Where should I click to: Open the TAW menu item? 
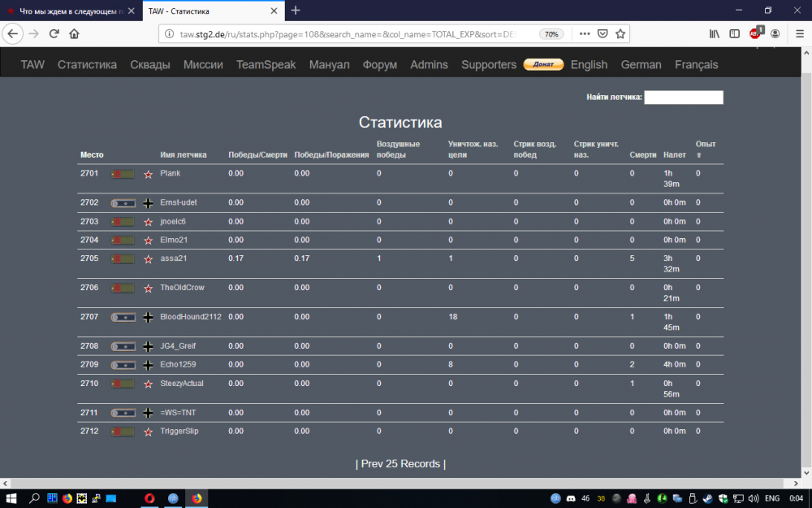(x=32, y=65)
